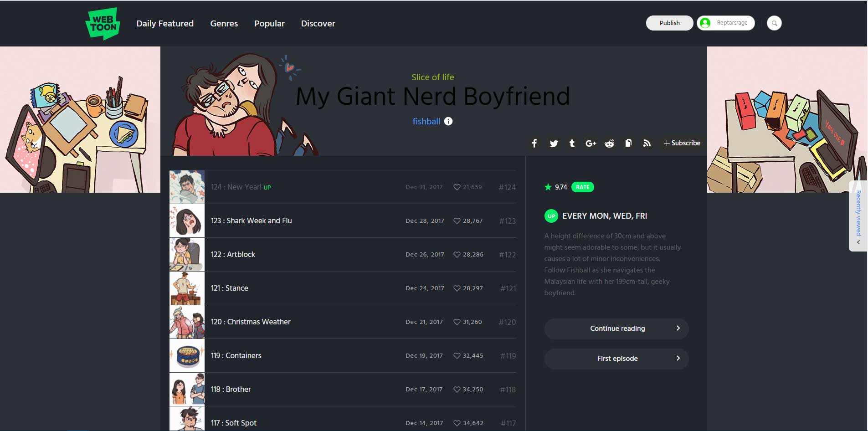Copy the series URL icon
Screen dimensions: 868x431
coord(628,143)
